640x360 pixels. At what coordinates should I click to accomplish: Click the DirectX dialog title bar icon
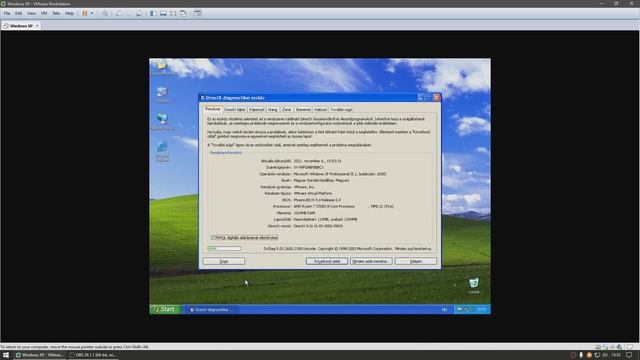click(202, 98)
